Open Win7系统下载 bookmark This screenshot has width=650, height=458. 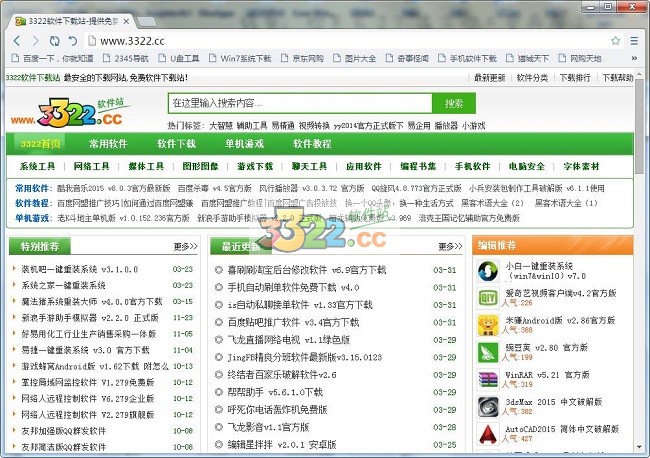[x=240, y=58]
